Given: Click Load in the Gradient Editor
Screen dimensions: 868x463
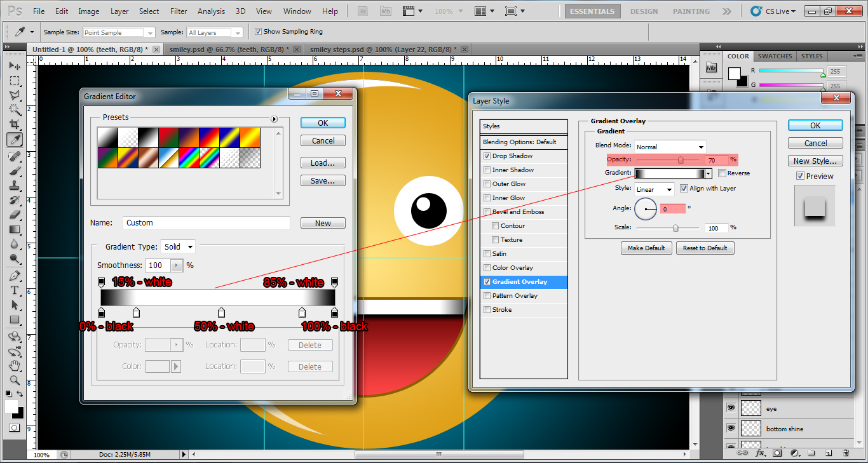Looking at the screenshot, I should pyautogui.click(x=323, y=163).
